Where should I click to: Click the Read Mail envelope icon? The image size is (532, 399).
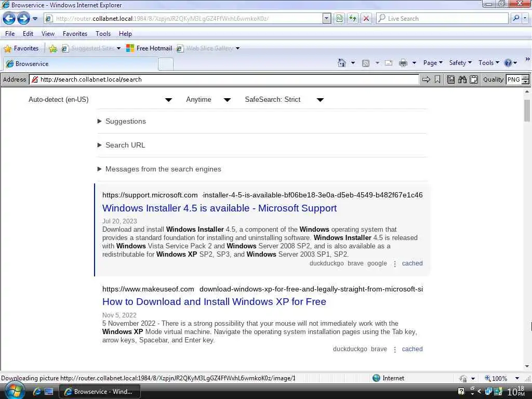point(389,63)
